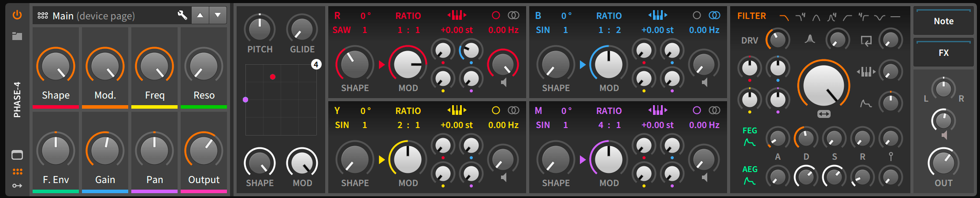Image resolution: width=980 pixels, height=198 pixels.
Task: Toggle the device window expand icon
Action: [x=17, y=155]
